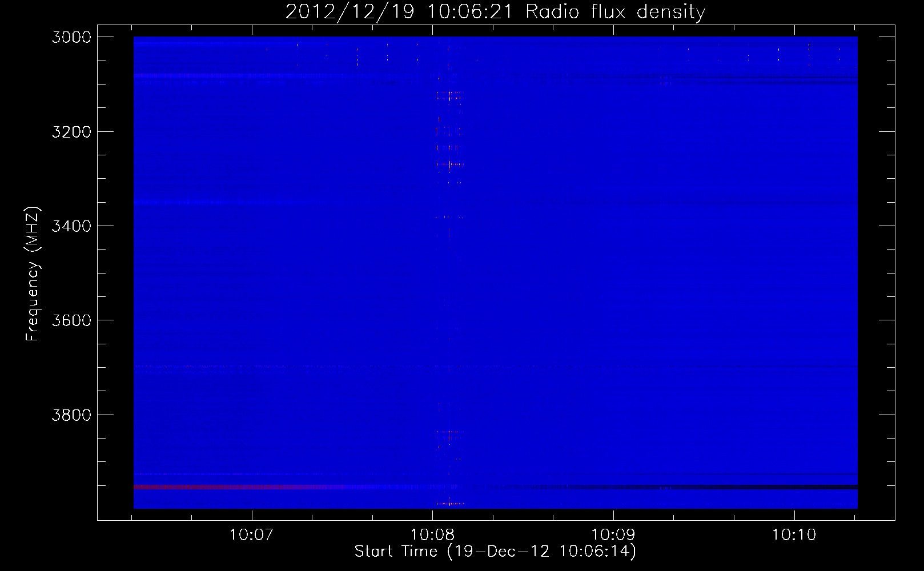Click the 3600 frequency tick label

click(x=71, y=320)
